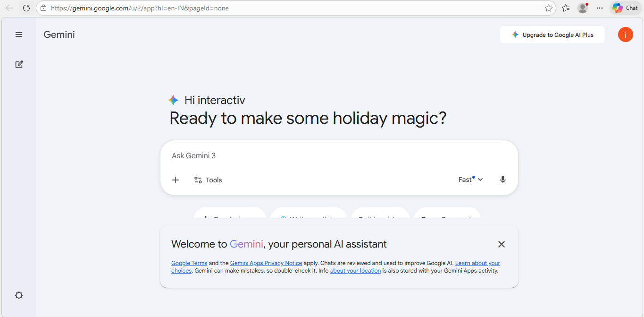Click the plus icon to add files
The image size is (644, 317).
[176, 180]
